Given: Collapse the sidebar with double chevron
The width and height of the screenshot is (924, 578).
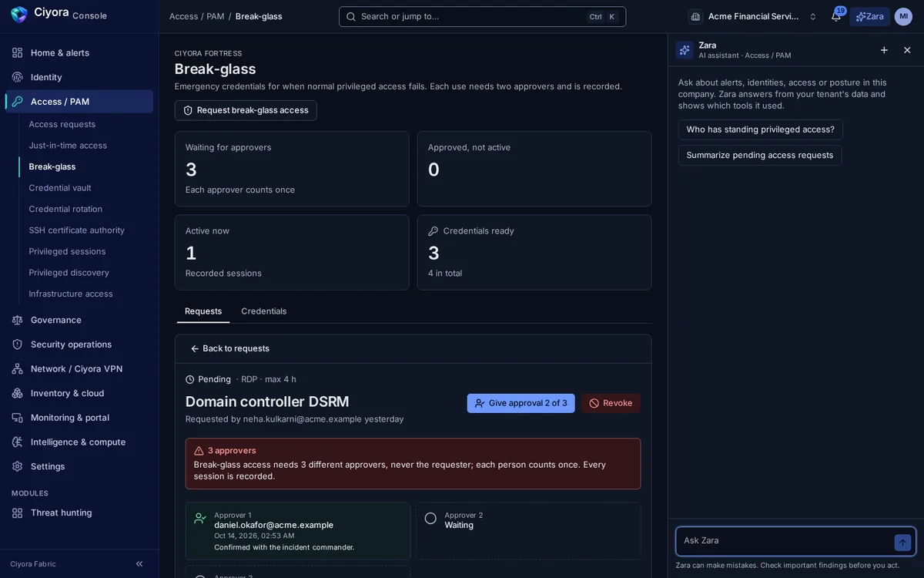Looking at the screenshot, I should point(139,564).
